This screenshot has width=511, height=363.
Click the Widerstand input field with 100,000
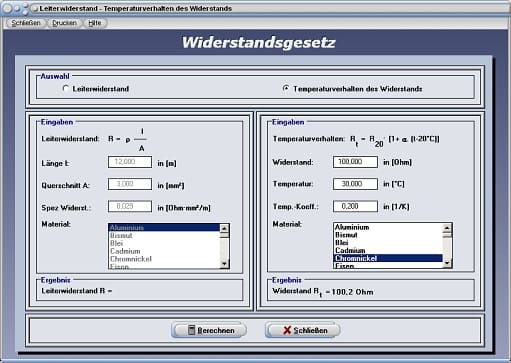point(355,162)
